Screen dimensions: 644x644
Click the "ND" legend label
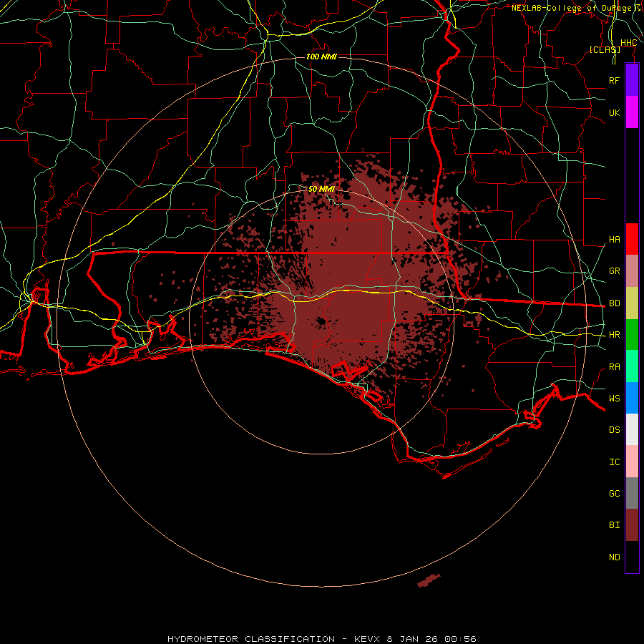point(614,557)
